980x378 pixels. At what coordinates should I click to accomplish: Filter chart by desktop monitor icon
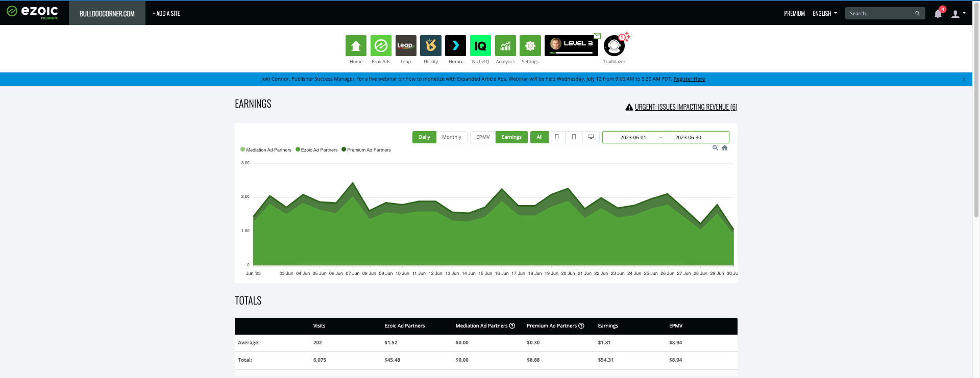(591, 137)
